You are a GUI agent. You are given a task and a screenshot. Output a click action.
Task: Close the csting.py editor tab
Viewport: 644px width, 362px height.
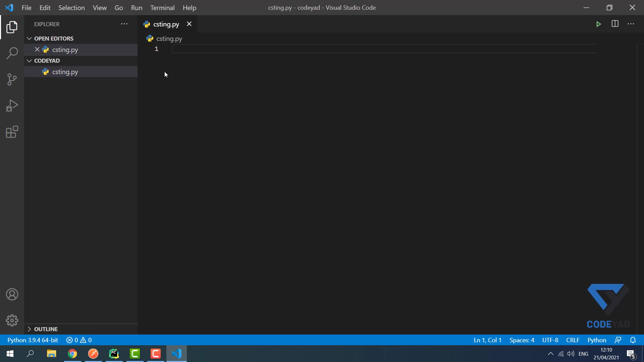click(x=189, y=24)
